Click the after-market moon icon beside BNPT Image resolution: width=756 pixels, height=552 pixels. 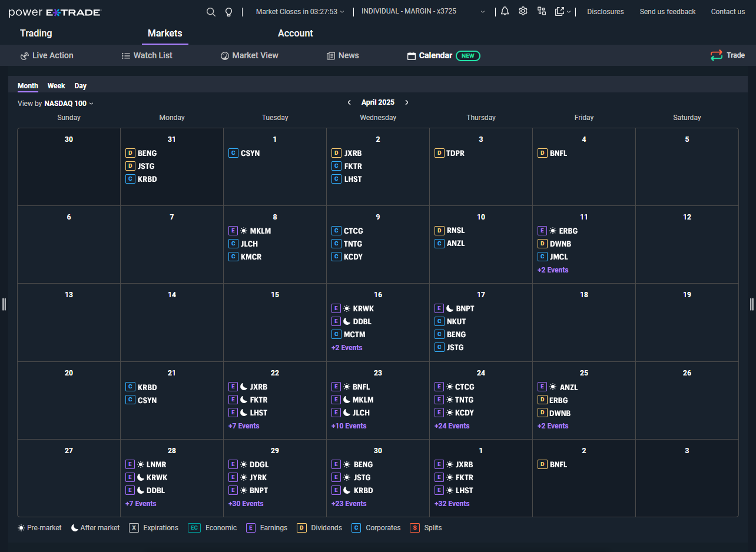coord(450,308)
